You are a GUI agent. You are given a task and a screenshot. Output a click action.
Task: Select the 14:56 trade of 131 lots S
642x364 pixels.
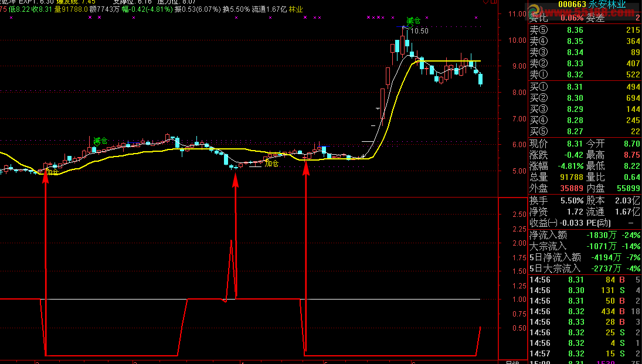[x=585, y=290]
